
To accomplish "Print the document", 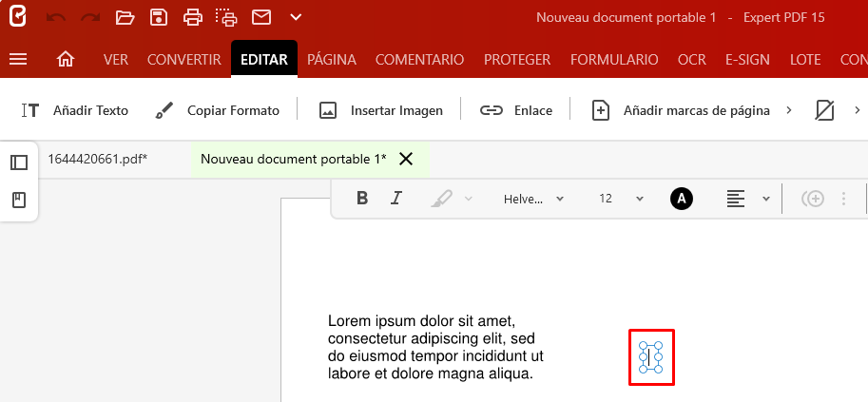I will 193,18.
